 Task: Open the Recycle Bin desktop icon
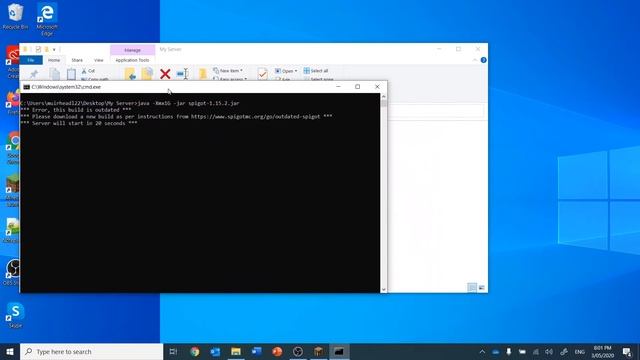point(16,16)
